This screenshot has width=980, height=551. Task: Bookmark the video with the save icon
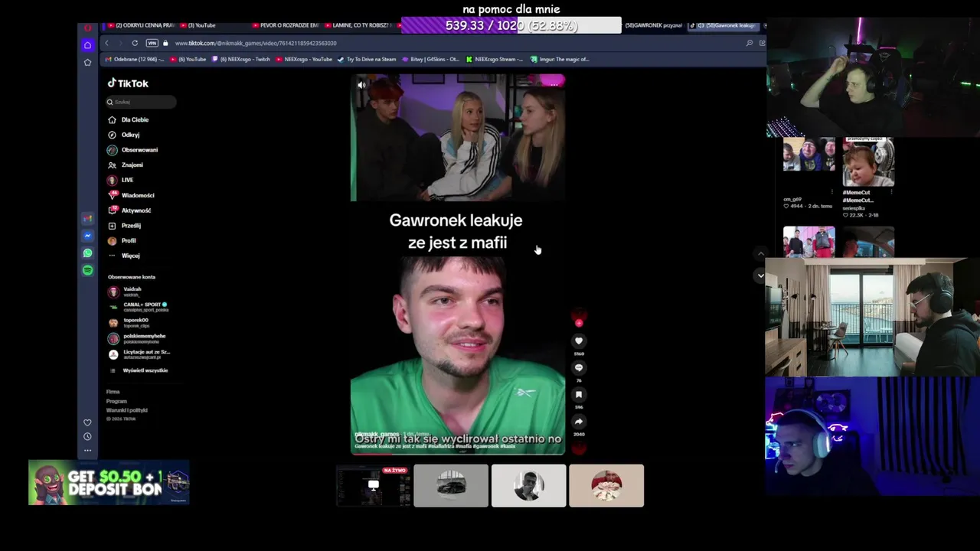tap(579, 394)
